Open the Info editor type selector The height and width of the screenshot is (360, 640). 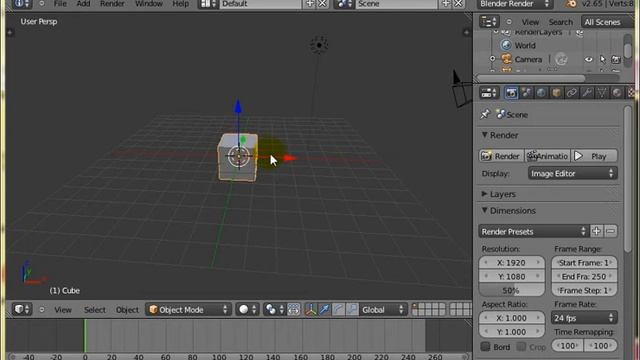coord(22,4)
